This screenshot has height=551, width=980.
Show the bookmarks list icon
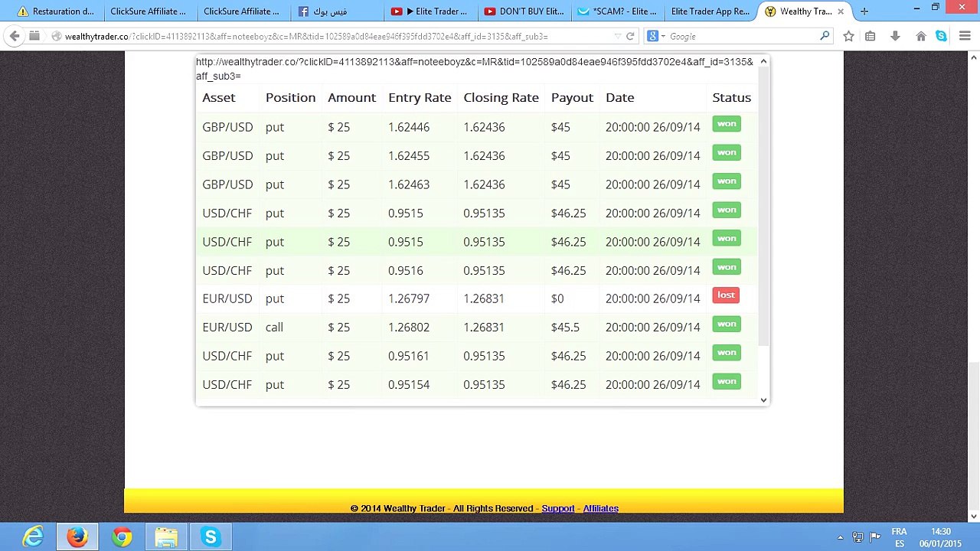[870, 36]
